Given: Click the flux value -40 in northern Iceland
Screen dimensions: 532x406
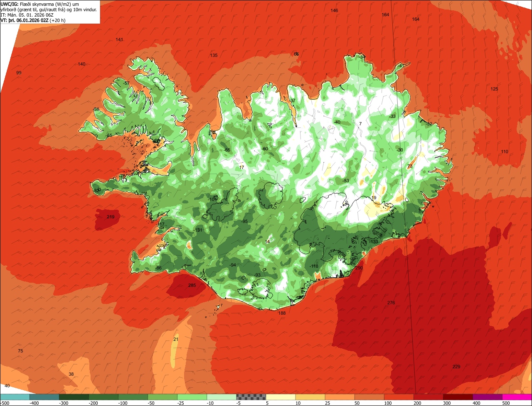Looking at the screenshot, I should (337, 122).
